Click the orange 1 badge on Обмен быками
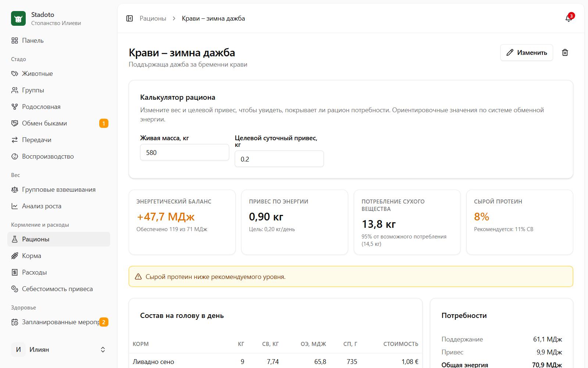The width and height of the screenshot is (588, 368). [104, 123]
